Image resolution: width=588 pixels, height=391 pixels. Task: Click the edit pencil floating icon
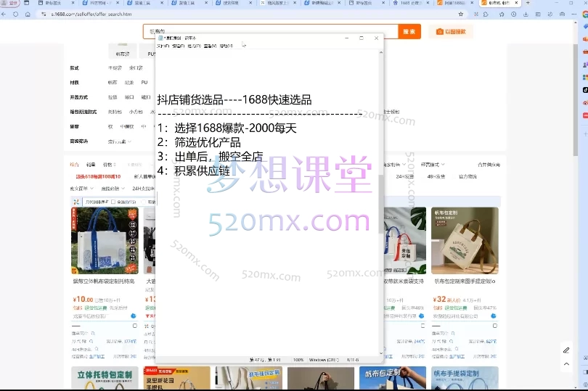coord(566,350)
